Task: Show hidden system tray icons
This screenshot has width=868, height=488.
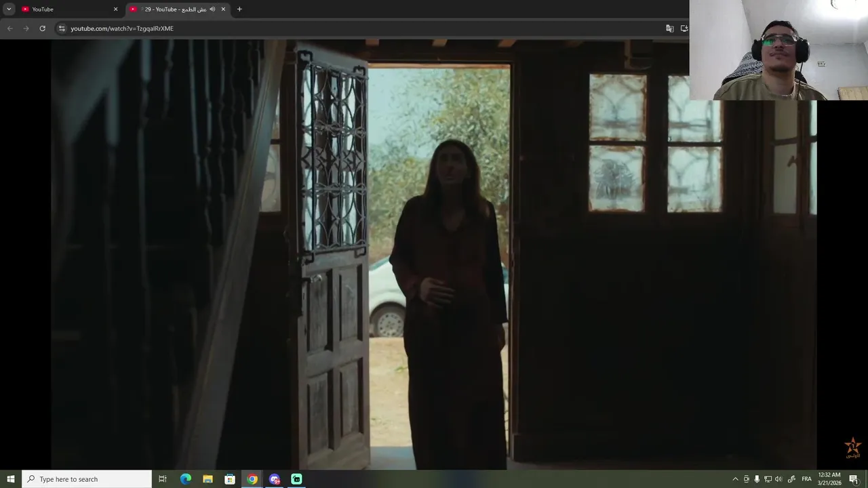Action: [735, 479]
